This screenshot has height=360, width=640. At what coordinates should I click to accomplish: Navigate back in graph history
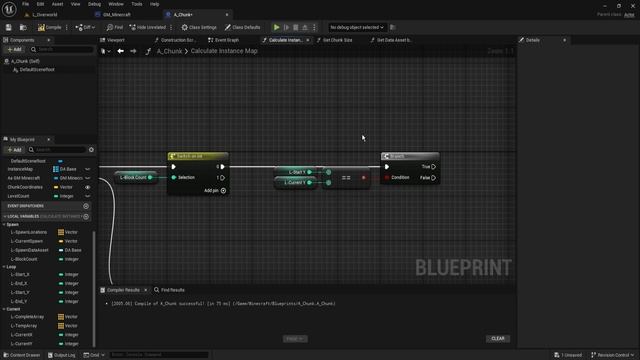point(120,51)
